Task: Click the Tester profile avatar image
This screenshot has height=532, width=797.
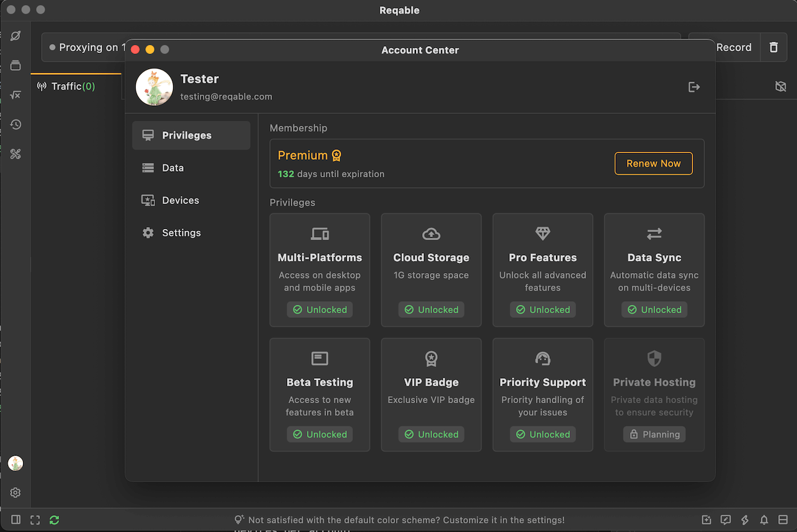Action: (x=154, y=87)
